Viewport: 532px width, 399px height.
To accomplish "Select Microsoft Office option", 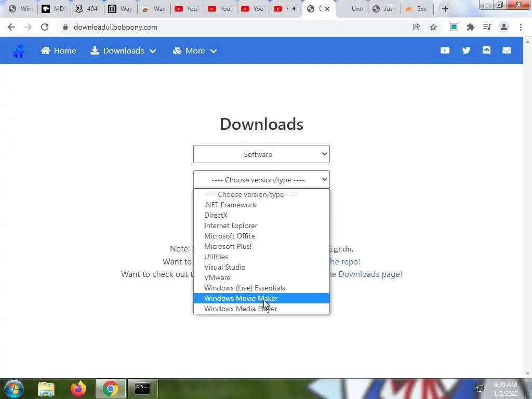I will (x=261, y=236).
